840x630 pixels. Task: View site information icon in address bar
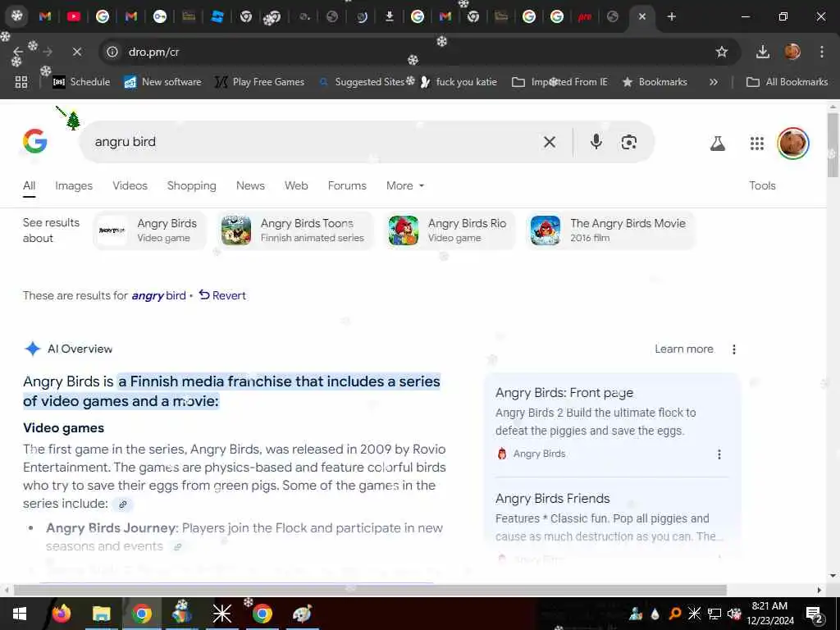112,52
